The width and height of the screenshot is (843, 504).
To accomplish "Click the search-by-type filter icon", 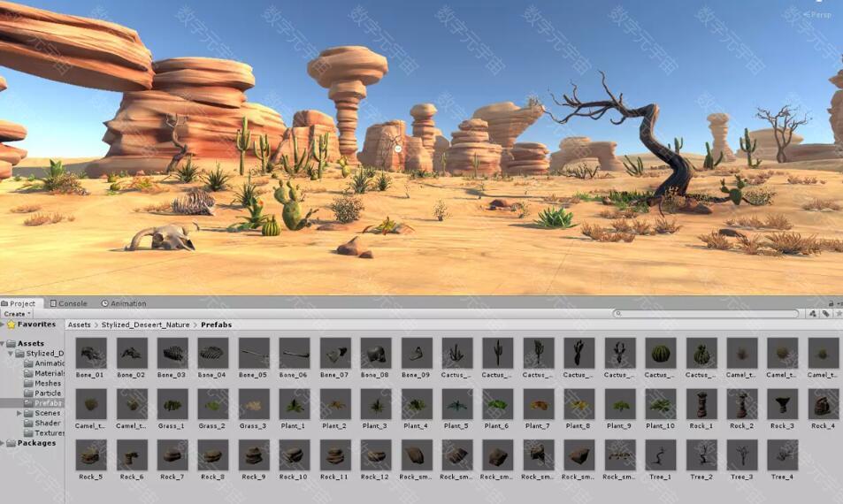I will coord(812,314).
